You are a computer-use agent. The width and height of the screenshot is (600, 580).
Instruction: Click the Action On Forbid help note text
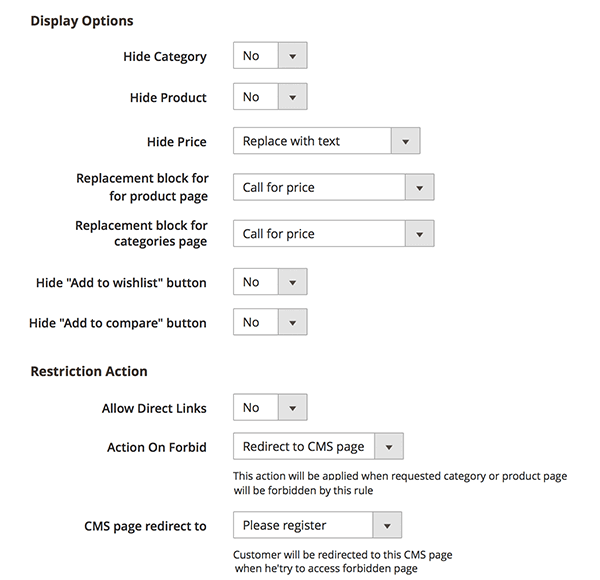tap(400, 483)
